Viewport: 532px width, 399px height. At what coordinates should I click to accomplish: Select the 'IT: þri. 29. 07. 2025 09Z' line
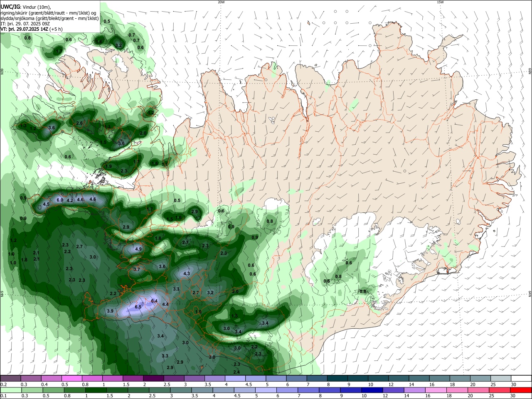[x=25, y=24]
